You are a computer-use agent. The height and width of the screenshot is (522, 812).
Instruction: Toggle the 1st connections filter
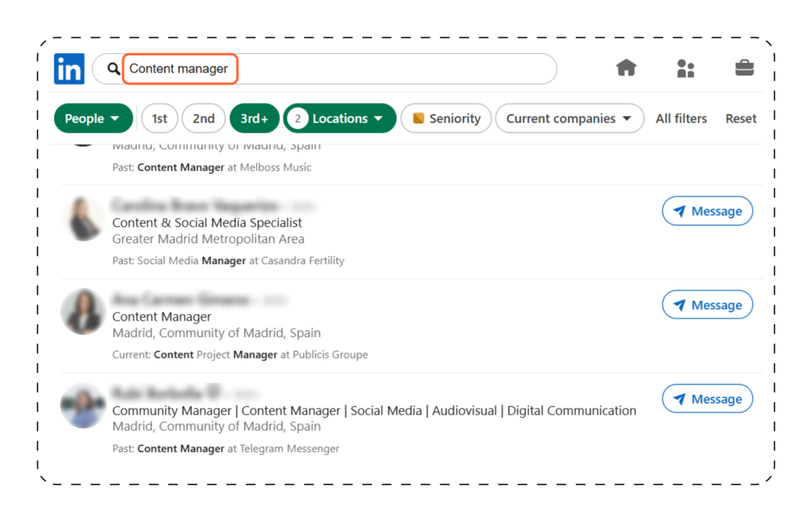(x=159, y=118)
